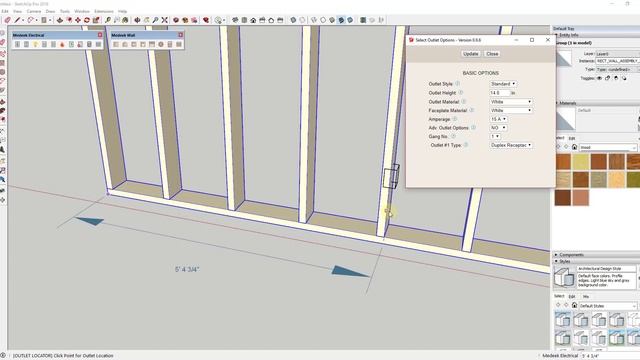Open the Adv. Outlet Options dropdown
The width and height of the screenshot is (640, 360).
[x=498, y=128]
